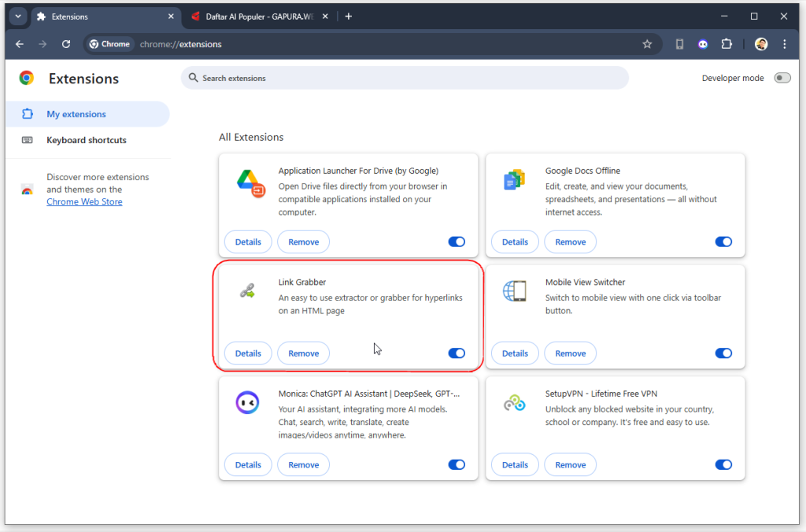Screen dimensions: 806x532
Task: Click the Monica AI Assistant card icon
Action: point(247,402)
